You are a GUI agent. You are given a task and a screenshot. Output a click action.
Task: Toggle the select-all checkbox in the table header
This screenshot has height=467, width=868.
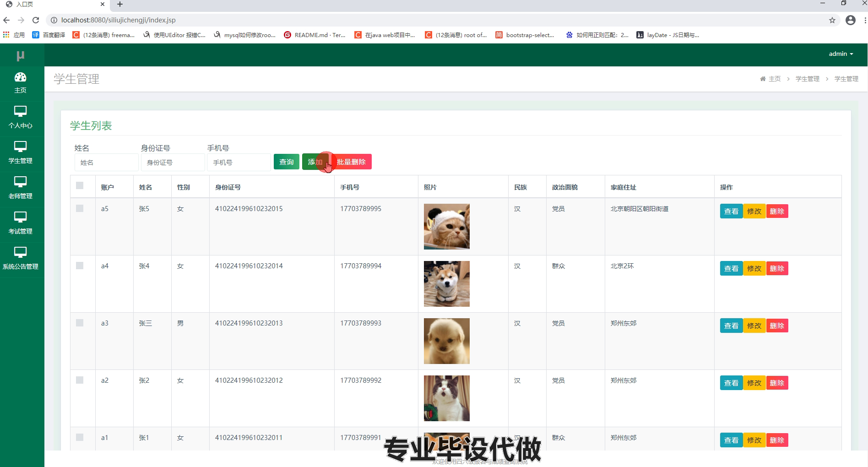coord(80,185)
